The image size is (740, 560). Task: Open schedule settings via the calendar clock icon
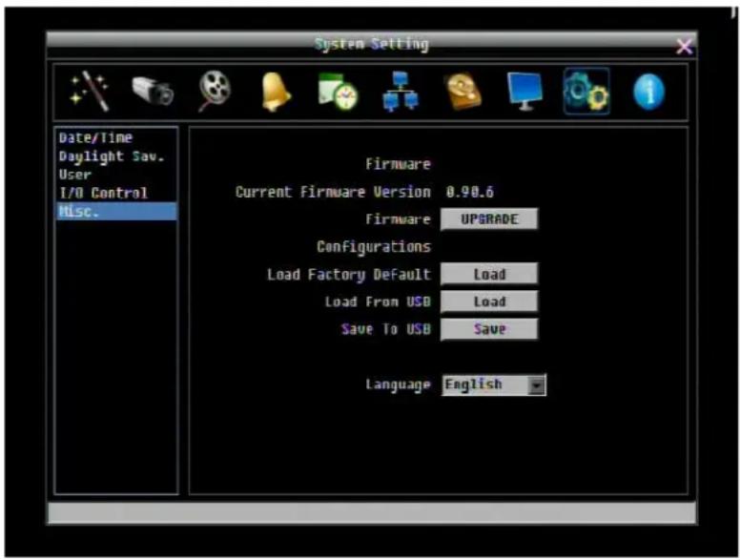coord(338,92)
